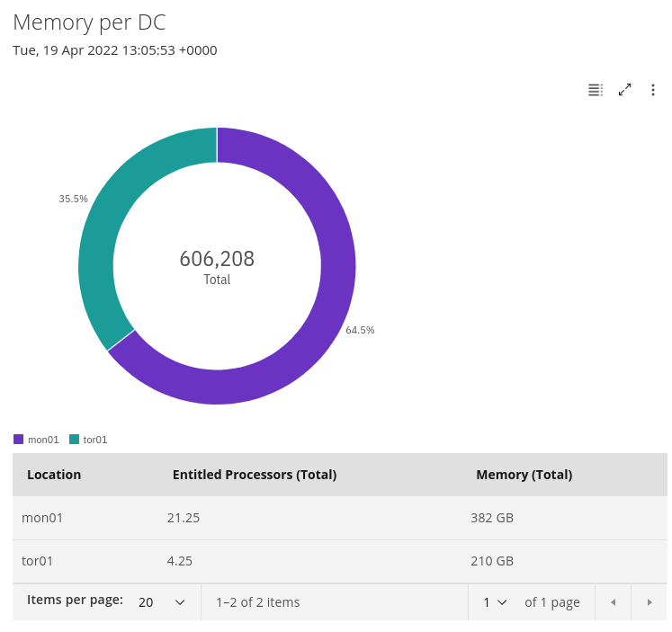Screen dimensions: 672x632
Task: Go to next page arrow
Action: click(650, 602)
